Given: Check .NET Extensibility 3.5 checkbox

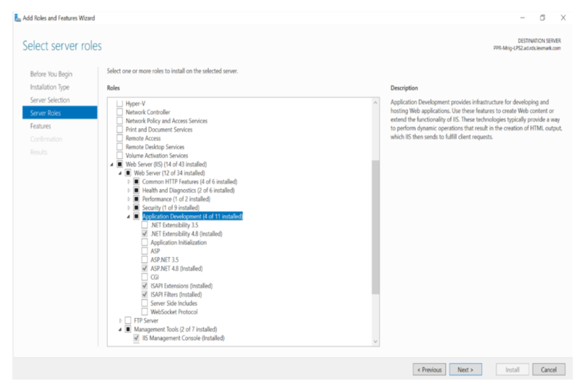Looking at the screenshot, I should coord(145,225).
